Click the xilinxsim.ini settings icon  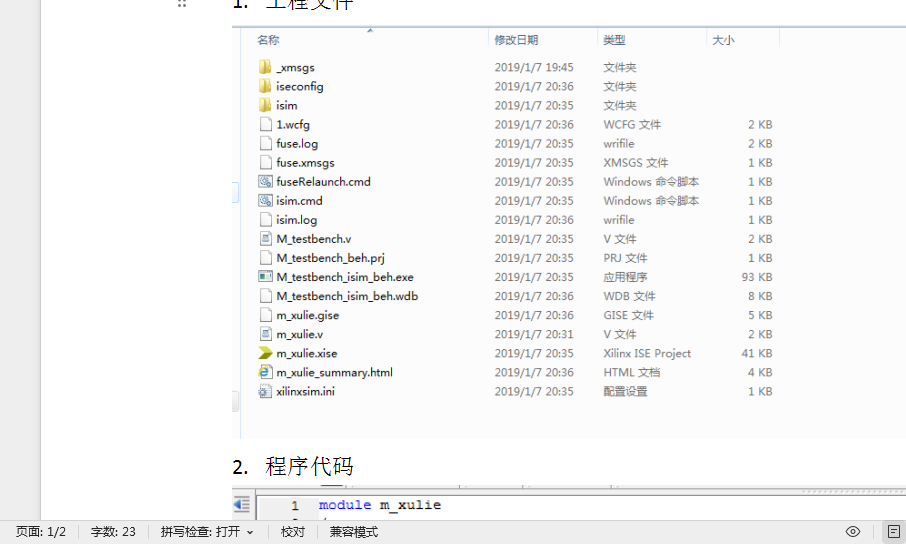coord(265,391)
